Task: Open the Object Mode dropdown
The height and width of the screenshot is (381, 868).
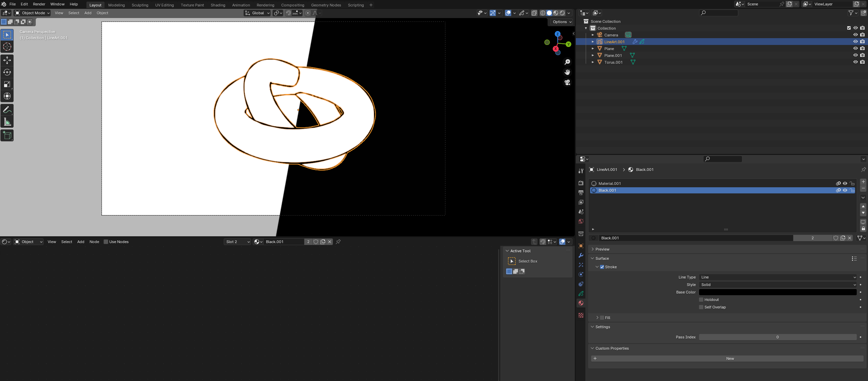Action: coord(32,13)
